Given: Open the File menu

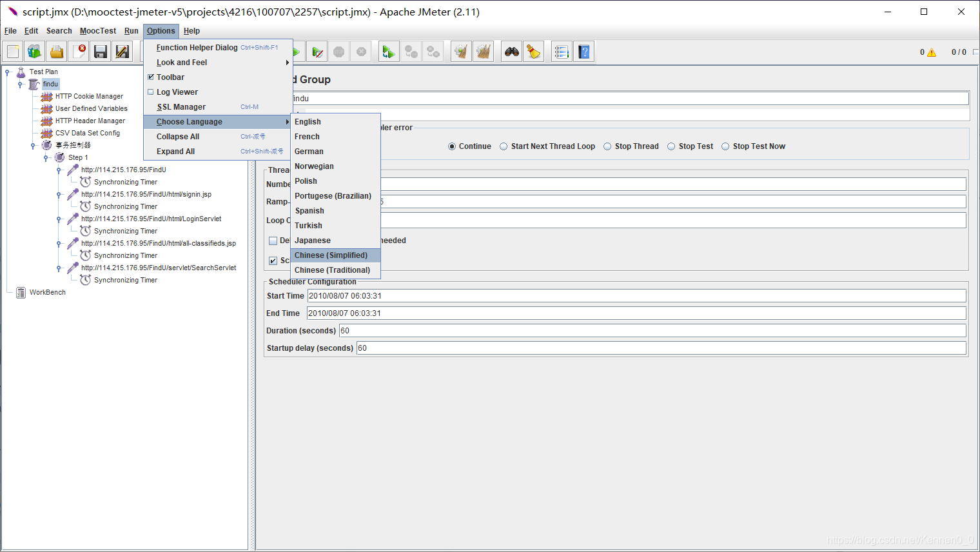Looking at the screenshot, I should coord(10,31).
